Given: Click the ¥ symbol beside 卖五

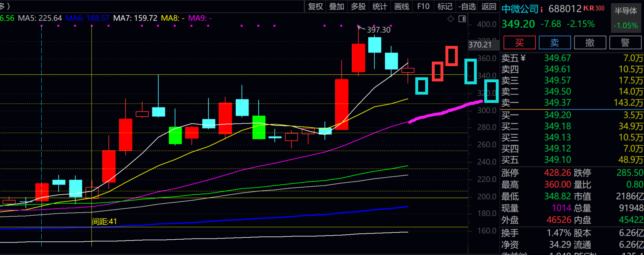Looking at the screenshot, I should pyautogui.click(x=523, y=58).
